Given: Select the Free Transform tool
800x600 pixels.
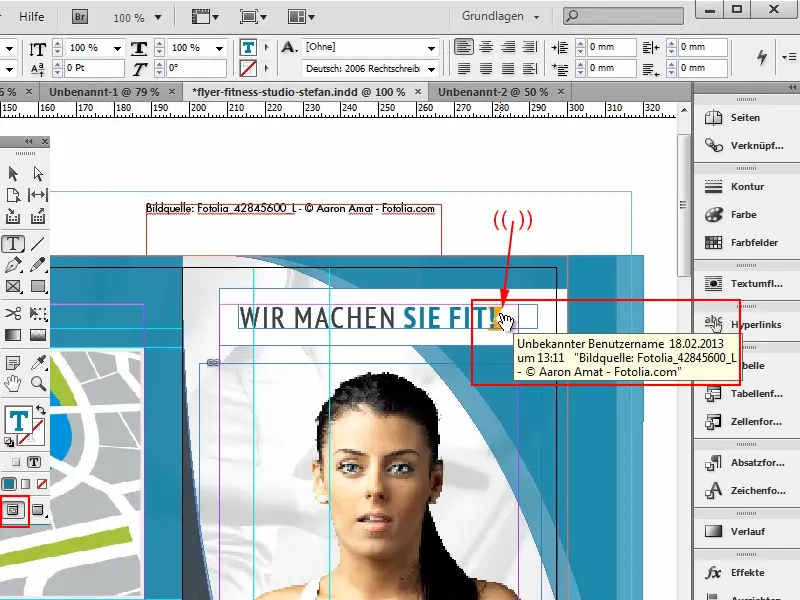Looking at the screenshot, I should (x=38, y=313).
